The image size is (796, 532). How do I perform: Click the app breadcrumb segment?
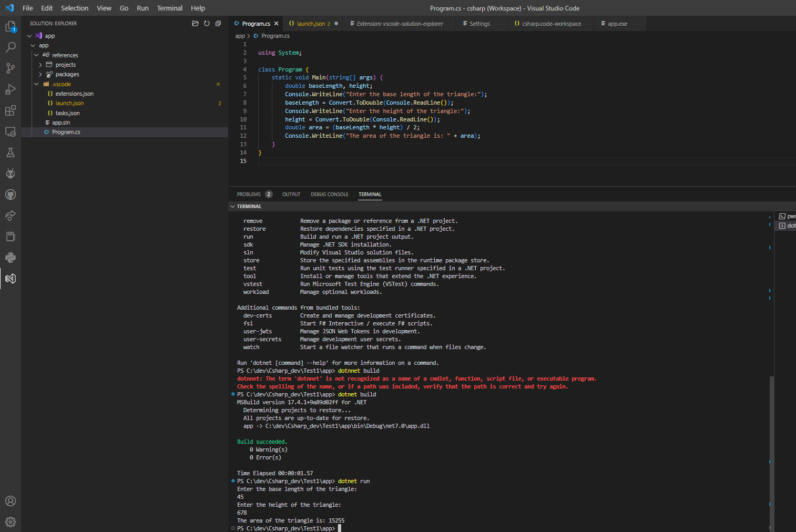pyautogui.click(x=240, y=36)
